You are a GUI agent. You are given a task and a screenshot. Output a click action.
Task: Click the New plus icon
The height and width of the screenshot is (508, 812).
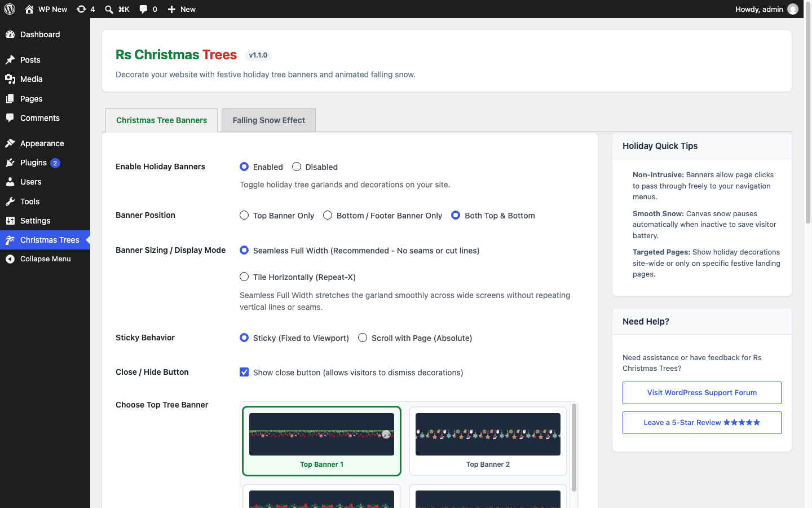pos(171,9)
